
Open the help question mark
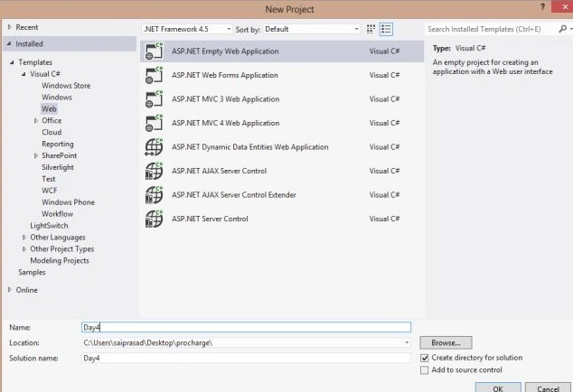[542, 7]
